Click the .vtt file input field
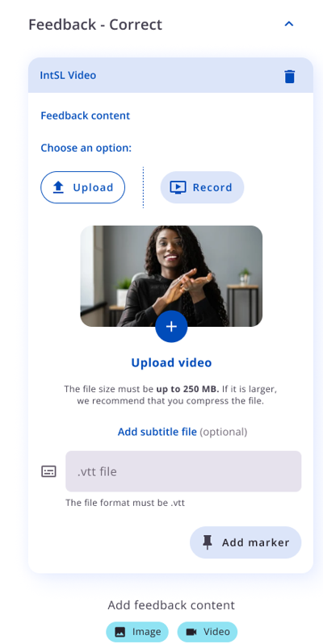Screen dimensions: 323x644 click(183, 471)
